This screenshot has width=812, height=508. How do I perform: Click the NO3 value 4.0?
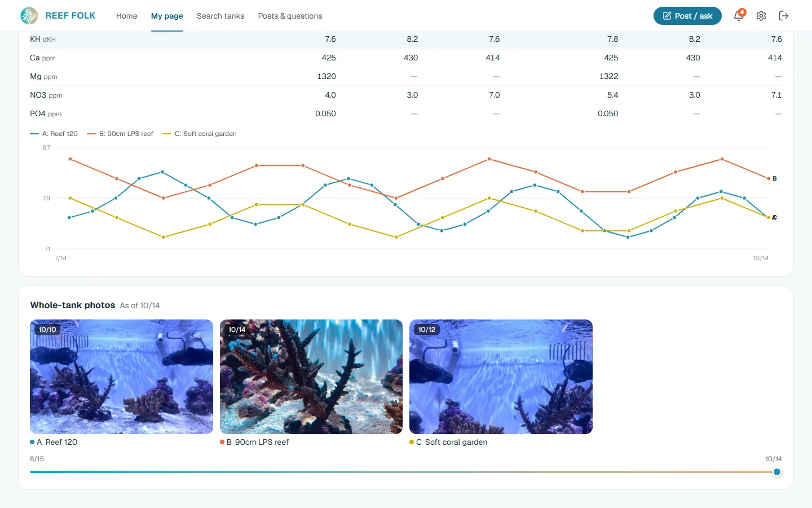pos(330,95)
